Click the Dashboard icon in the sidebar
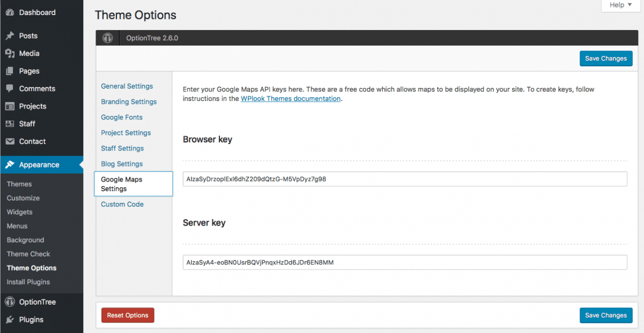 tap(11, 12)
